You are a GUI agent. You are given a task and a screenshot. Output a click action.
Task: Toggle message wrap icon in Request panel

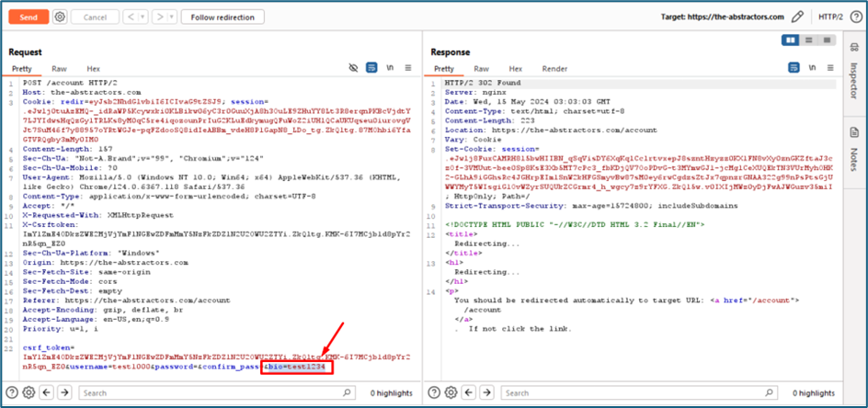(x=372, y=67)
